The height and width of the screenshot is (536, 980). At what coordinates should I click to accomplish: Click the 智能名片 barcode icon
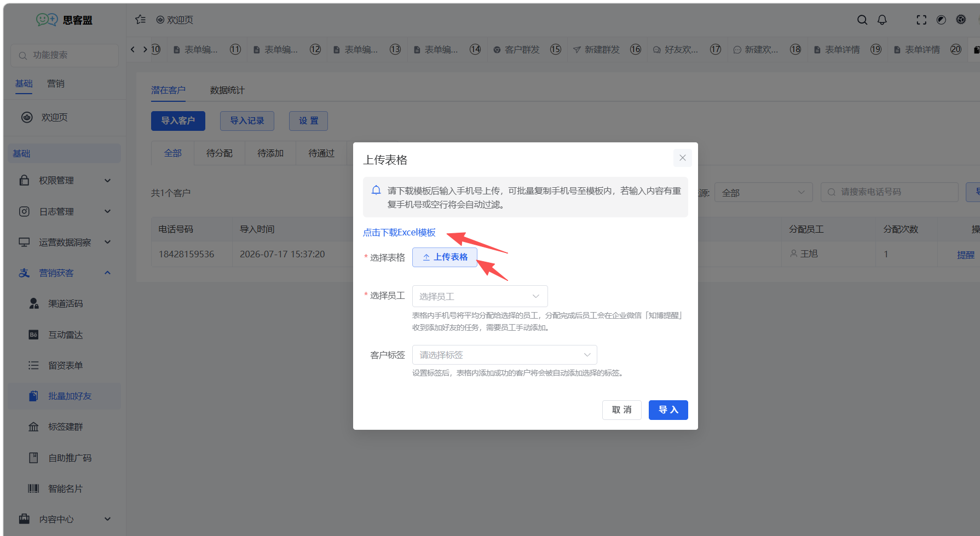[33, 488]
